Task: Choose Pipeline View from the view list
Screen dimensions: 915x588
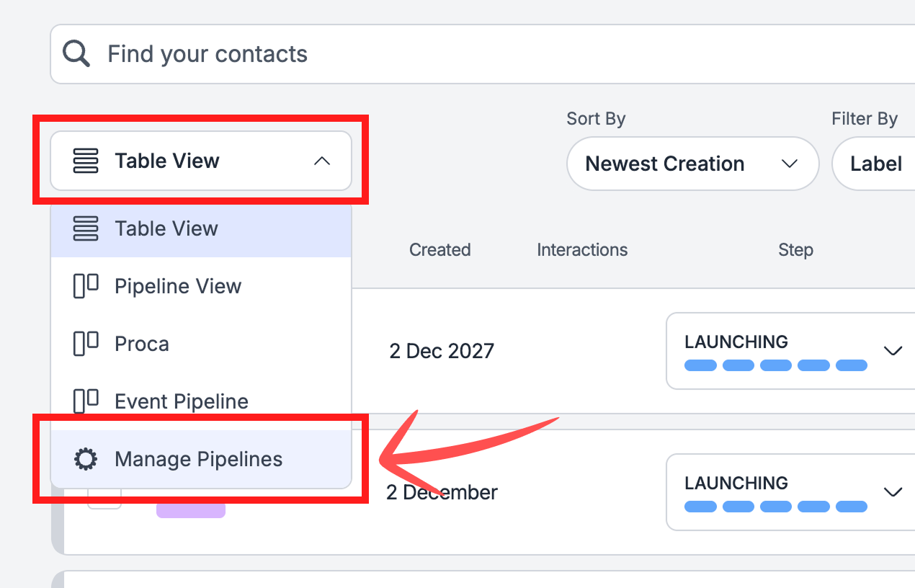Action: pos(178,286)
